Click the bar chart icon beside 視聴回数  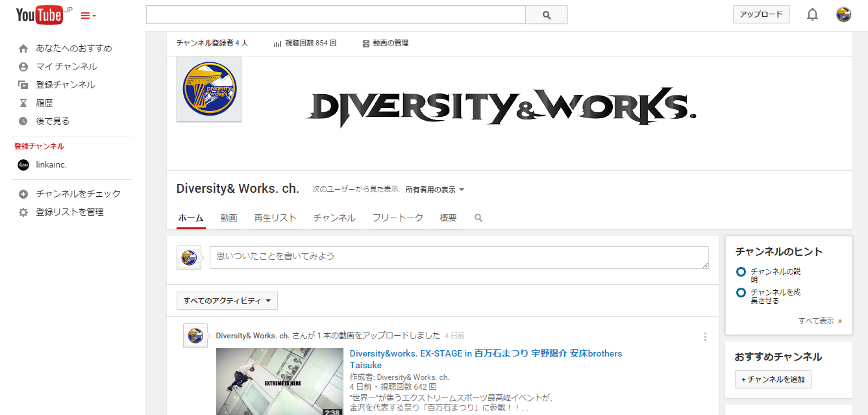point(277,44)
